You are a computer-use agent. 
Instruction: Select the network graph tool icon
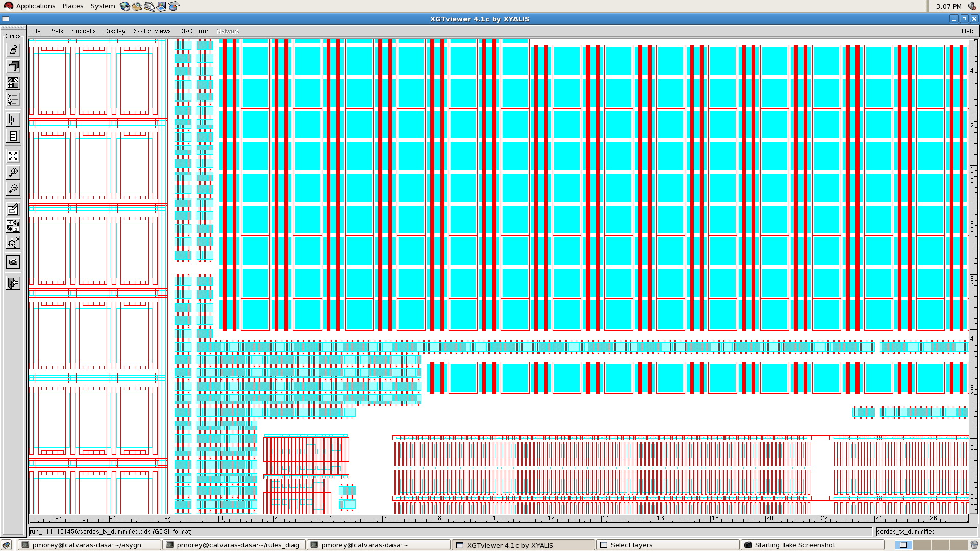13,242
